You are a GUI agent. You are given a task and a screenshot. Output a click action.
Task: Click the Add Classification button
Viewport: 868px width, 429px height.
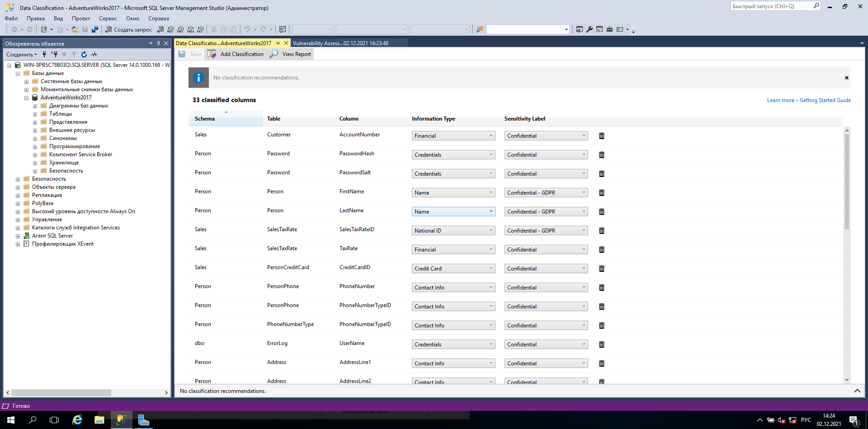(x=236, y=54)
